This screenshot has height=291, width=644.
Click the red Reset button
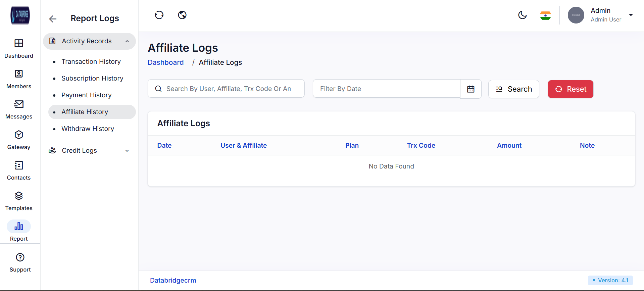click(x=571, y=89)
